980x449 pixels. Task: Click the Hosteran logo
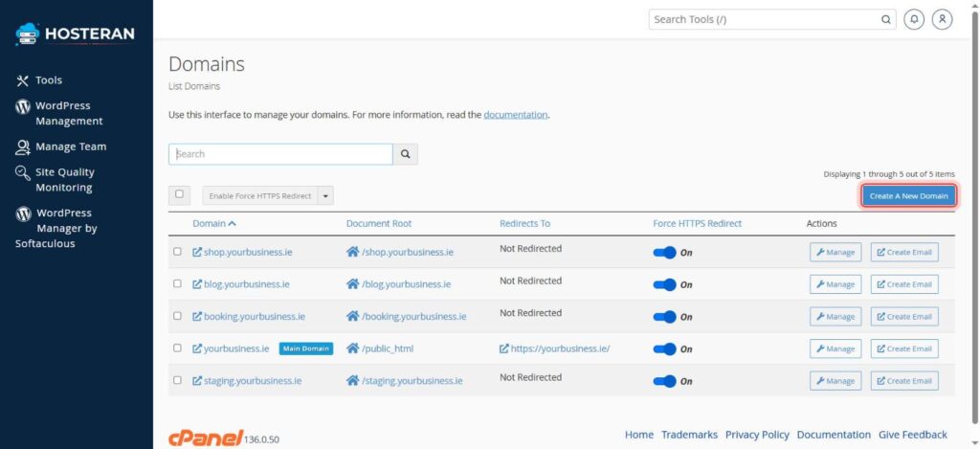click(x=75, y=34)
